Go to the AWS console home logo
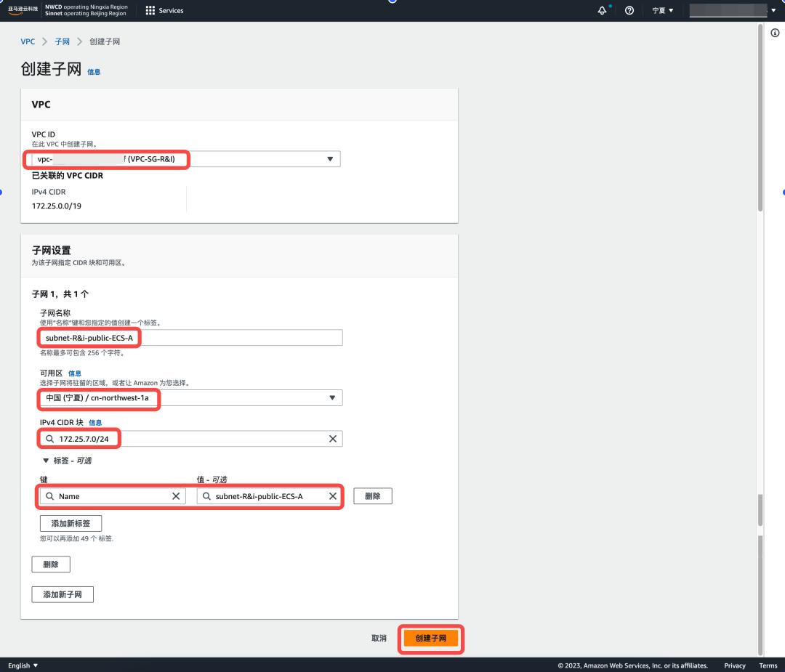 click(x=23, y=10)
